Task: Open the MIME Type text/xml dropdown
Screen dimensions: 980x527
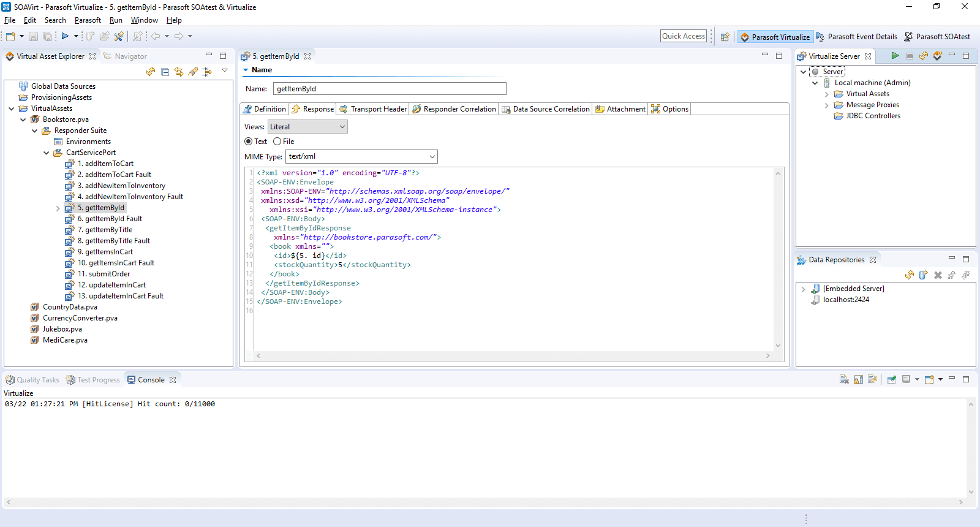Action: click(x=361, y=156)
